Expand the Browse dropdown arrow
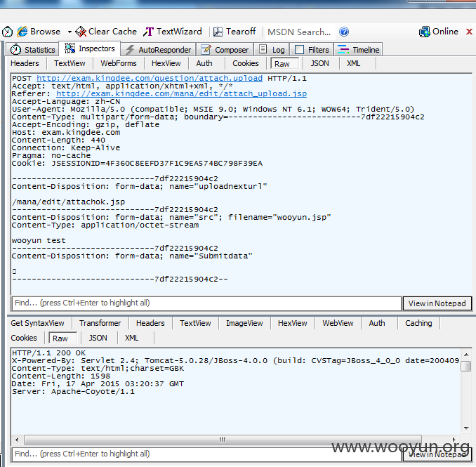Screen dimensions: 476x467 coord(70,32)
